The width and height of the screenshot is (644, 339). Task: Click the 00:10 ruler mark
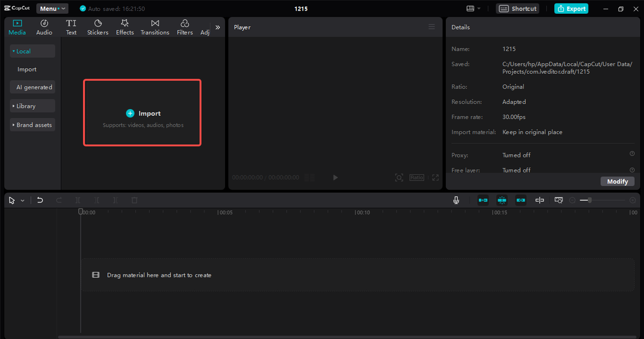[363, 213]
